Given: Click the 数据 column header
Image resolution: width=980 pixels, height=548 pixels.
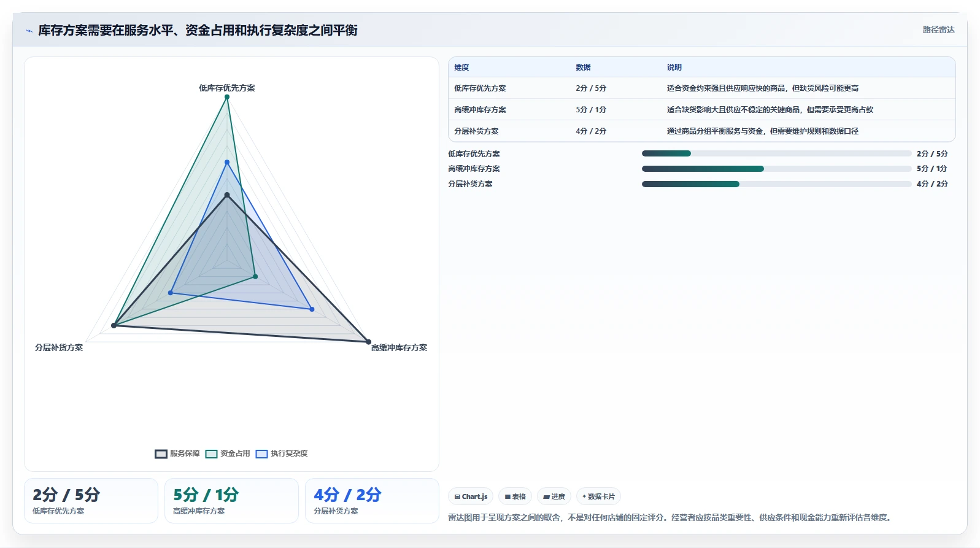Looking at the screenshot, I should pos(583,68).
